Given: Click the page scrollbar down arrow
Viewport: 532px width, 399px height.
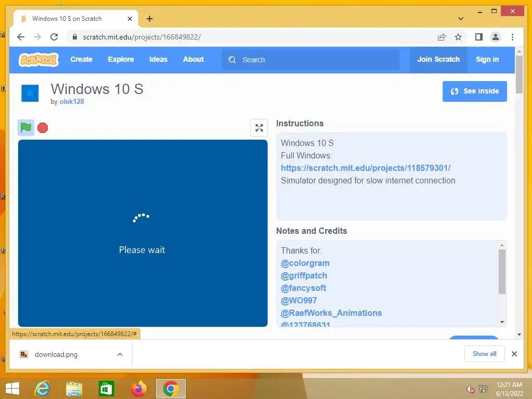Looking at the screenshot, I should click(x=519, y=335).
